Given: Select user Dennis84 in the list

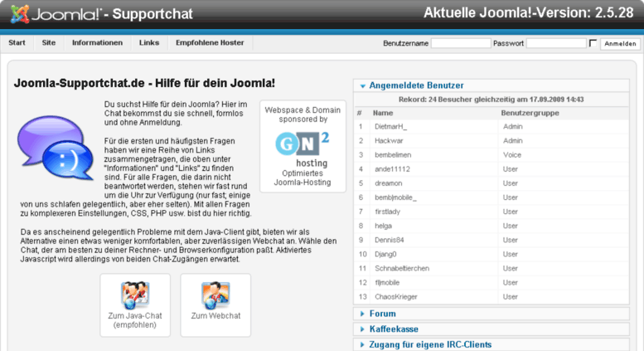Looking at the screenshot, I should (390, 240).
